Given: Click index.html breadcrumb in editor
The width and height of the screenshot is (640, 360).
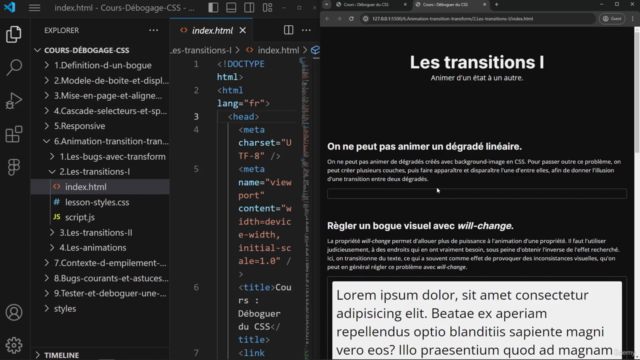Looking at the screenshot, I should pyautogui.click(x=278, y=50).
